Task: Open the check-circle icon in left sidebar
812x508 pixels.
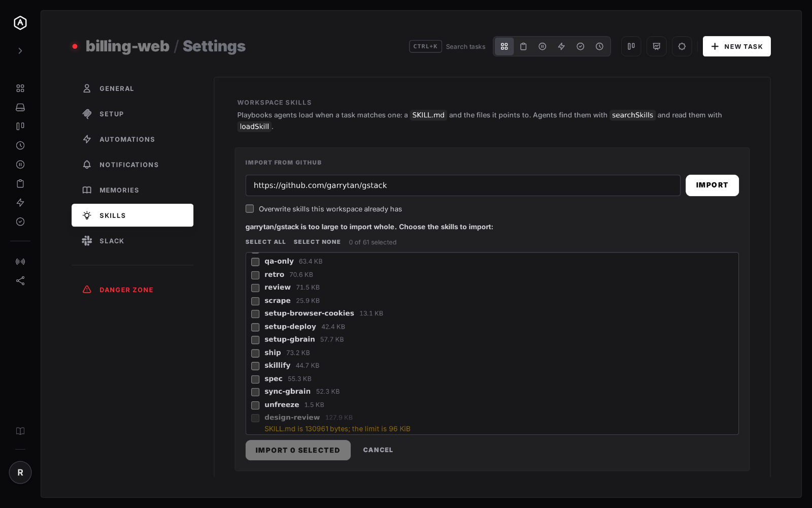Action: (20, 221)
